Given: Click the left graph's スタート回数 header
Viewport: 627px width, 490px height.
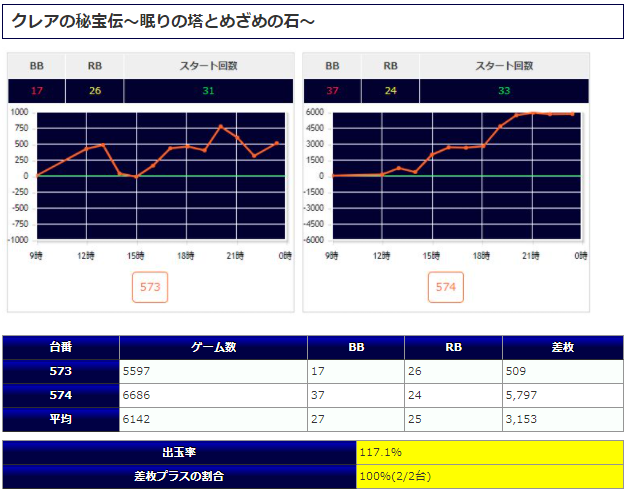Looking at the screenshot, I should coord(208,66).
